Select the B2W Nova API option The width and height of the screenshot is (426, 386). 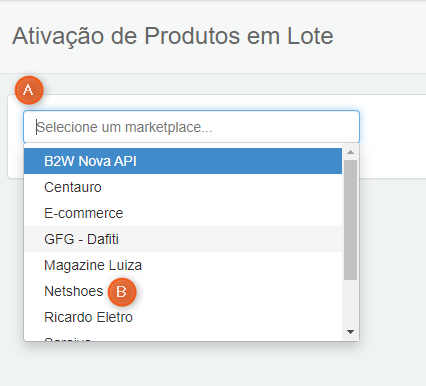183,161
